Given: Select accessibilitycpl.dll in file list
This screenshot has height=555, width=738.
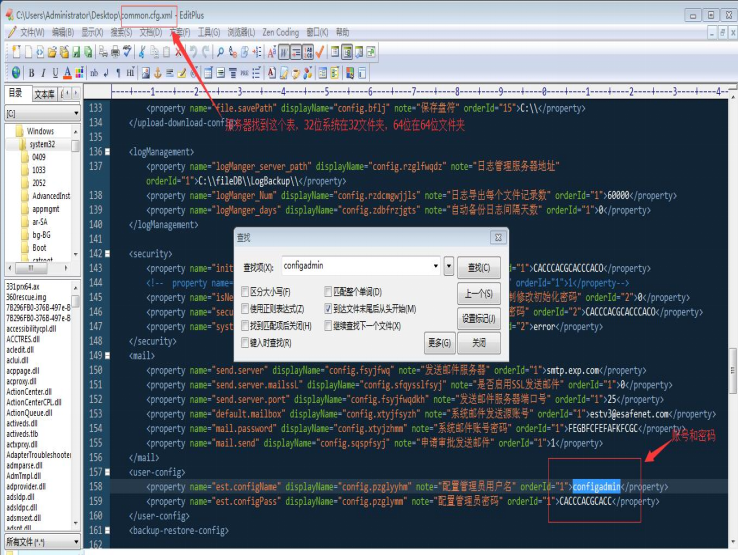Looking at the screenshot, I should (31, 329).
